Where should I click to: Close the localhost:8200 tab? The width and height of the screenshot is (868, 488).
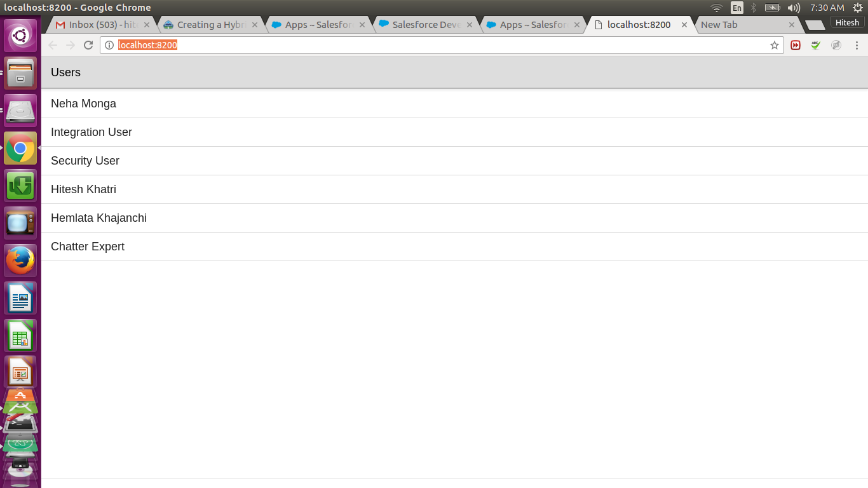pos(684,25)
